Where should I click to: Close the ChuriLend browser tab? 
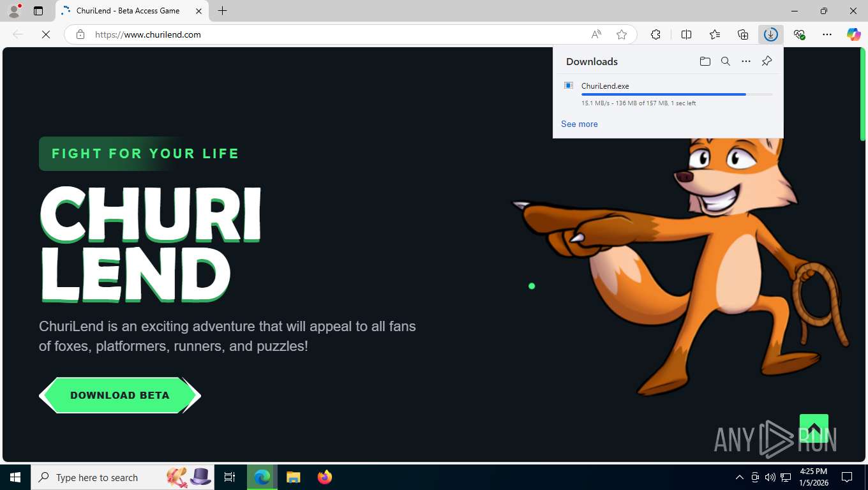tap(198, 11)
